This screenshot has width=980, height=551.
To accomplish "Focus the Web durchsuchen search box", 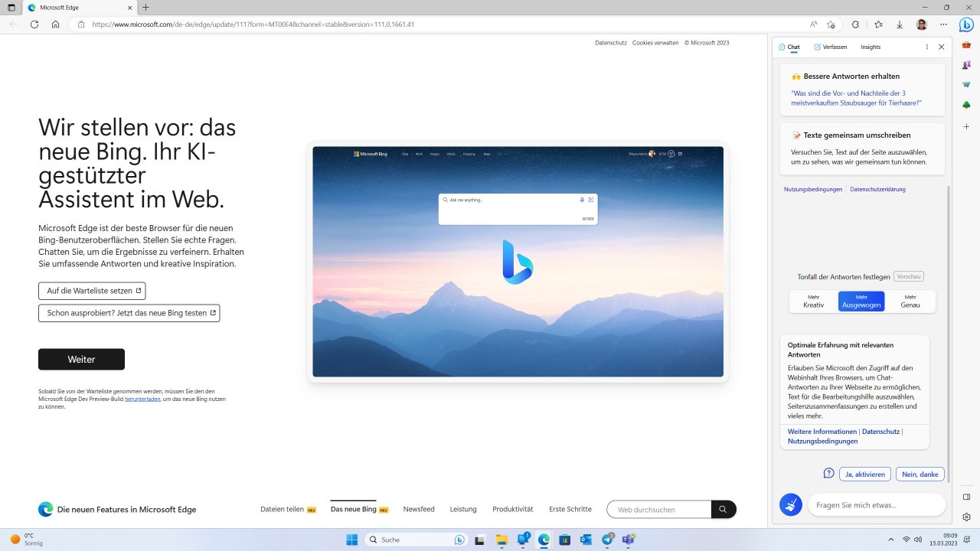I will coord(658,509).
